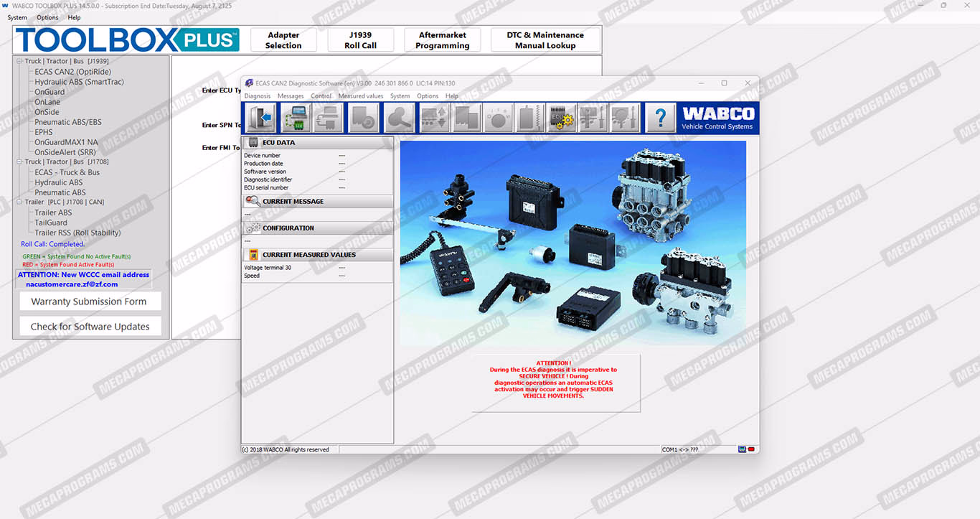Click the vehicle lift/lower arrows toolbar icon
This screenshot has width=980, height=519.
[434, 118]
